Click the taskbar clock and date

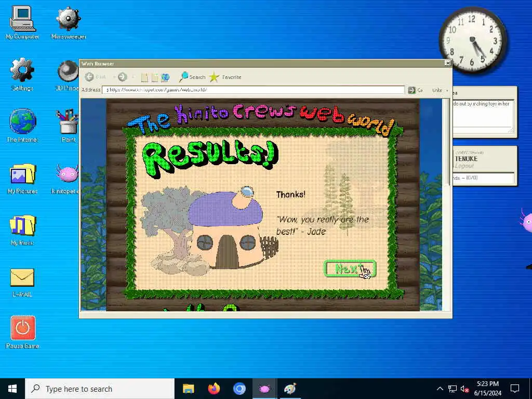(x=487, y=389)
